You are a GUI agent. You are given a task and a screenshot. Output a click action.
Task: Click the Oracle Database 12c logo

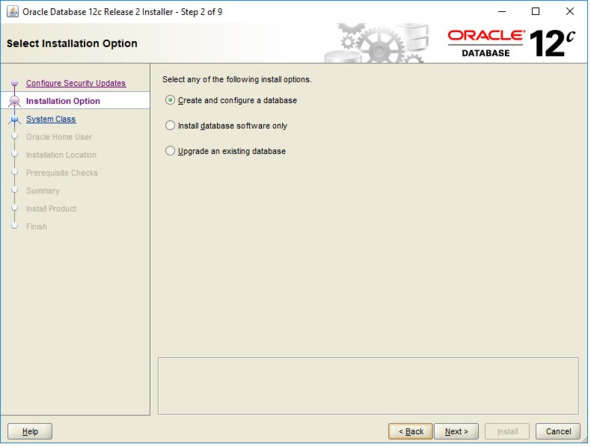coord(511,43)
